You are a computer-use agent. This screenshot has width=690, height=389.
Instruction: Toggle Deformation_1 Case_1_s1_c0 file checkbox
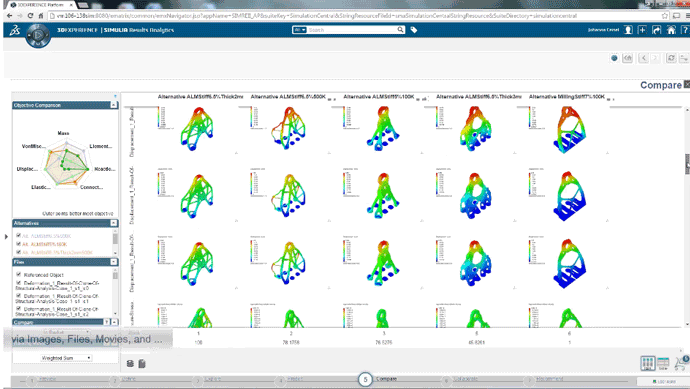point(18,283)
